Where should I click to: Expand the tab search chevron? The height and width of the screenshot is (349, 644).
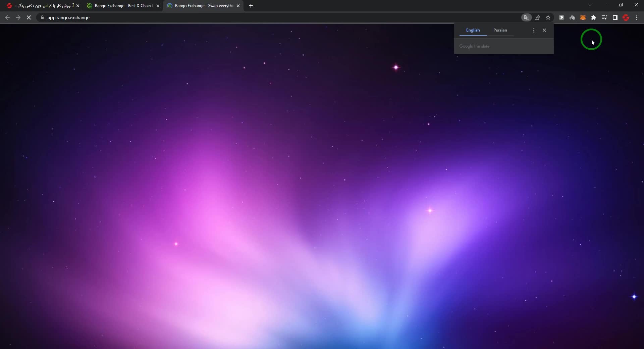[590, 5]
